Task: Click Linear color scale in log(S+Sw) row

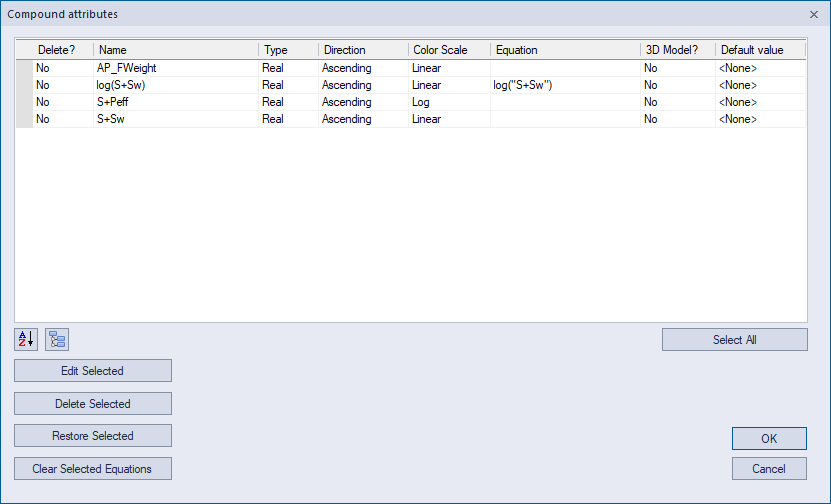Action: (x=449, y=85)
